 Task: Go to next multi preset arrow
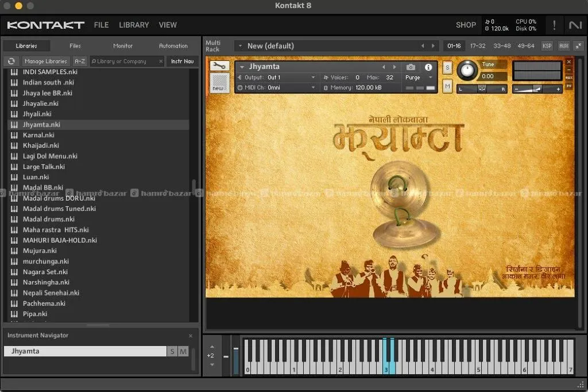coord(433,46)
